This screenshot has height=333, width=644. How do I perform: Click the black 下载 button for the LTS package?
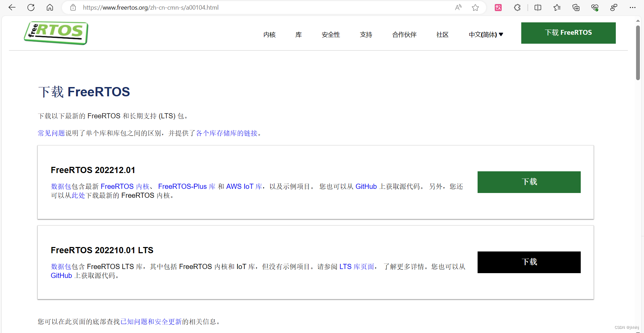[x=529, y=262]
